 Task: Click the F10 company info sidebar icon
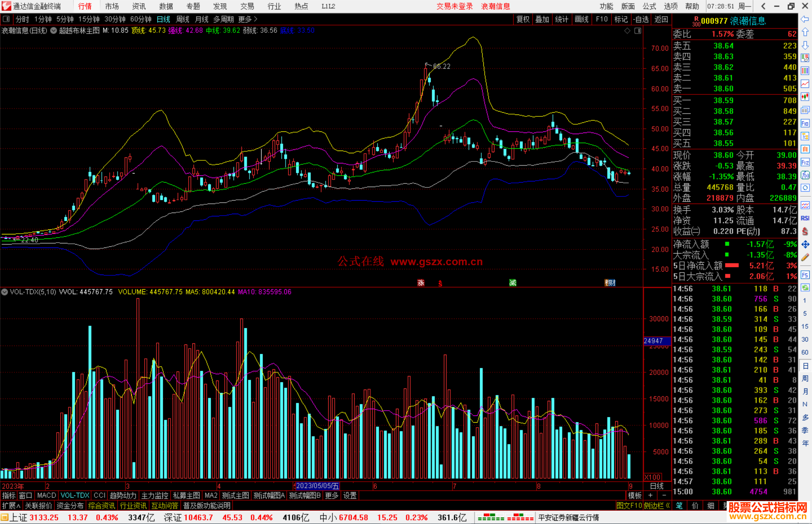pyautogui.click(x=805, y=123)
